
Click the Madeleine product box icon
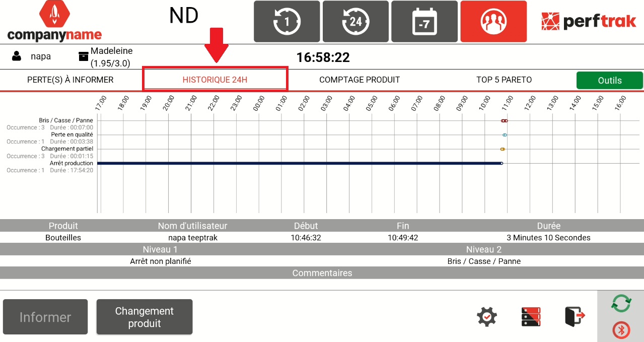[84, 56]
